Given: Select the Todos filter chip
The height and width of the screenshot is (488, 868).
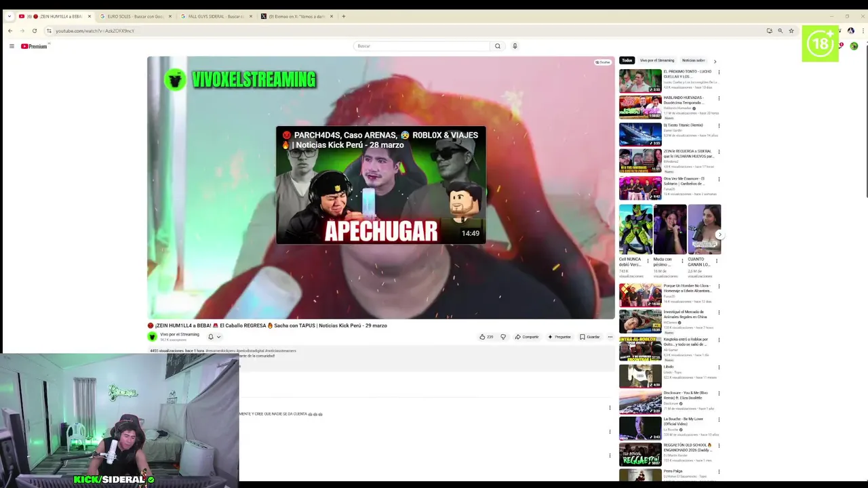Looking at the screenshot, I should pos(627,60).
